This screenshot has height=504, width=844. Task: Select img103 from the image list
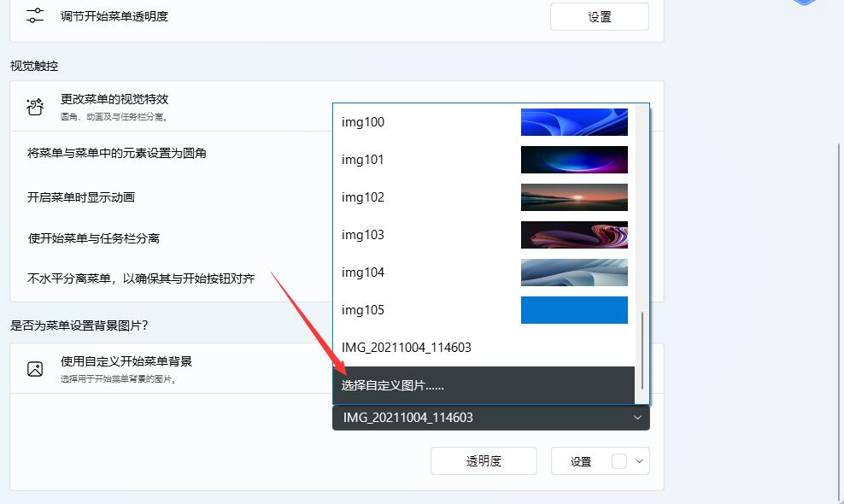tap(484, 235)
